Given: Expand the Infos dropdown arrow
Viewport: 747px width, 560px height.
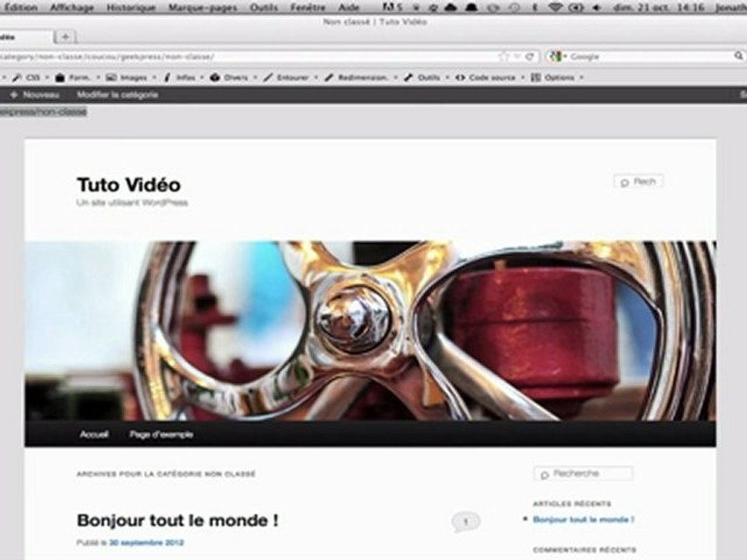Looking at the screenshot, I should click(x=202, y=77).
